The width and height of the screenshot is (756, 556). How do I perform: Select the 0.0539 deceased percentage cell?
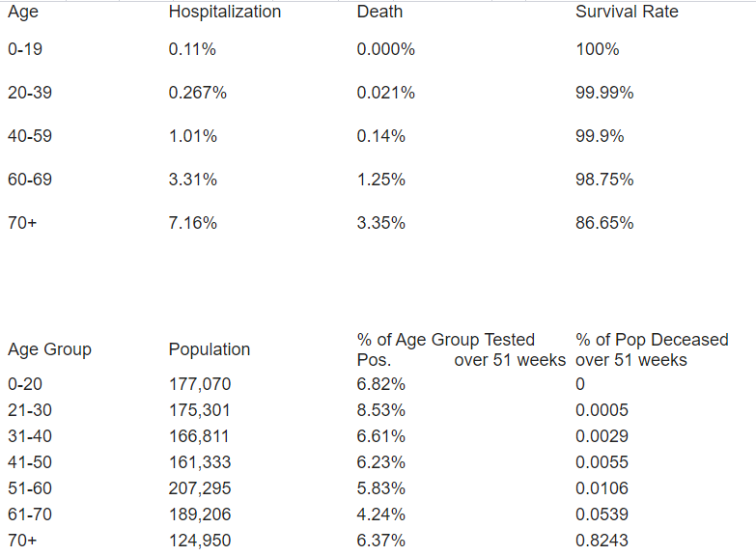(602, 514)
